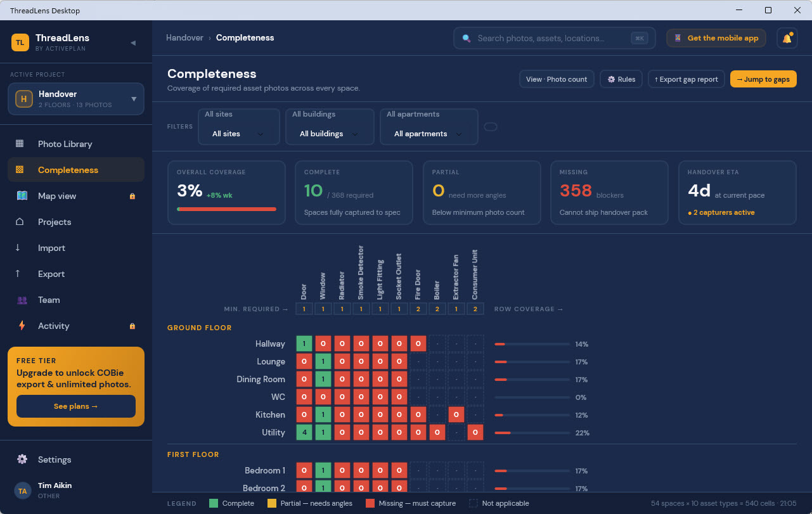This screenshot has width=812, height=514.
Task: Click the Hallway row coverage bar
Action: (x=532, y=344)
